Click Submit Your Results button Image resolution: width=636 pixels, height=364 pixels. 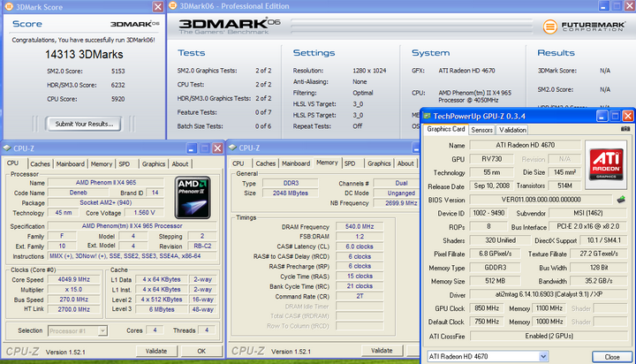84,124
